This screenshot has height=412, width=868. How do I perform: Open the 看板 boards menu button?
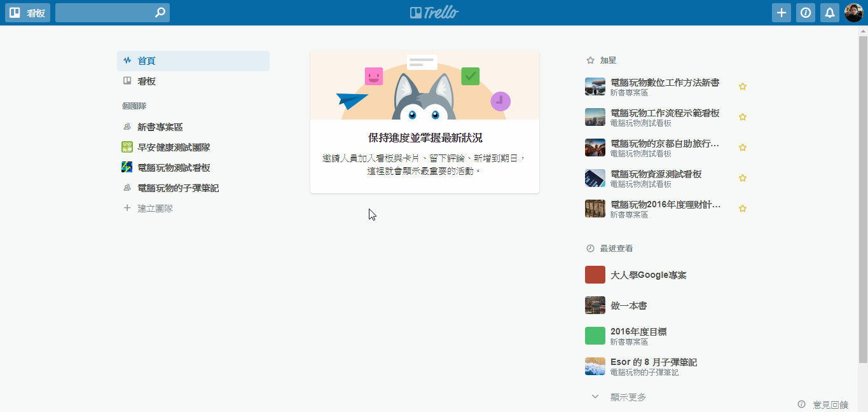(x=27, y=13)
